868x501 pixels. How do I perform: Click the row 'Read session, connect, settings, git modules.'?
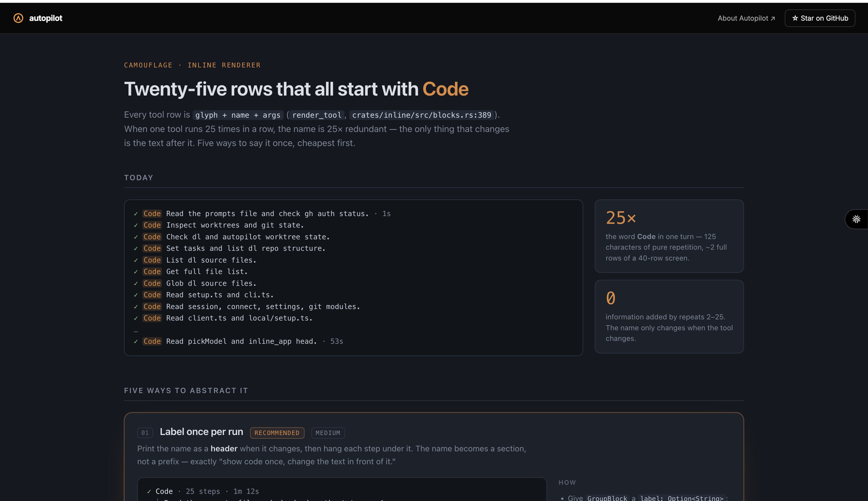pyautogui.click(x=247, y=306)
